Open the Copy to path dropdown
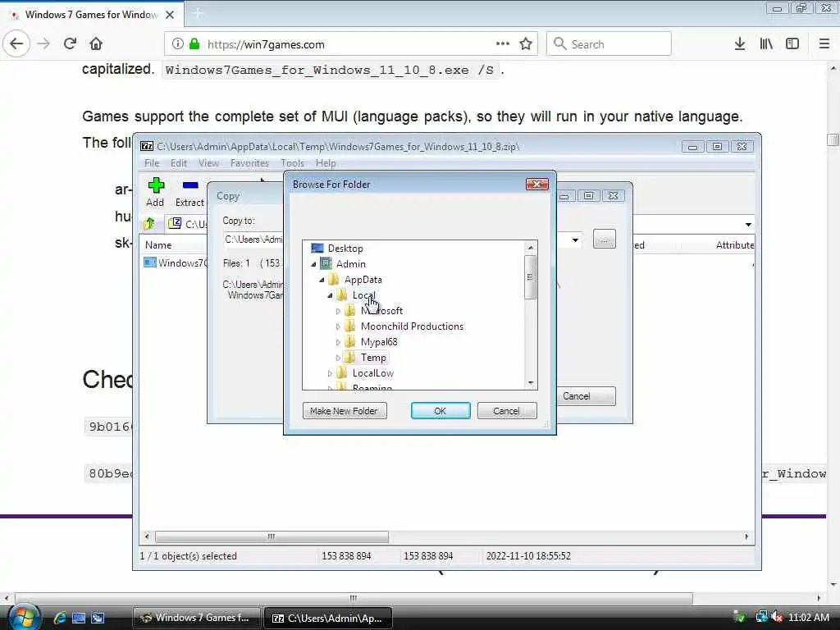Screen dimensions: 840x630 click(x=575, y=240)
